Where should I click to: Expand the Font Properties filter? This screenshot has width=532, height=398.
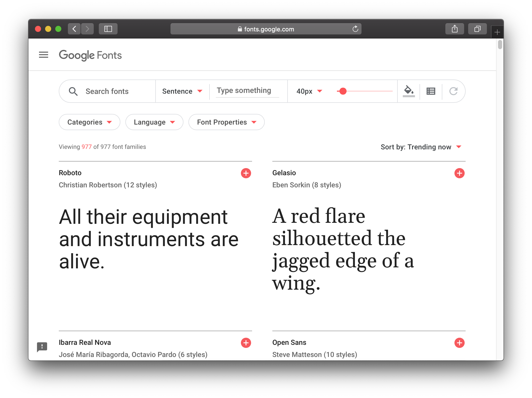click(x=226, y=122)
